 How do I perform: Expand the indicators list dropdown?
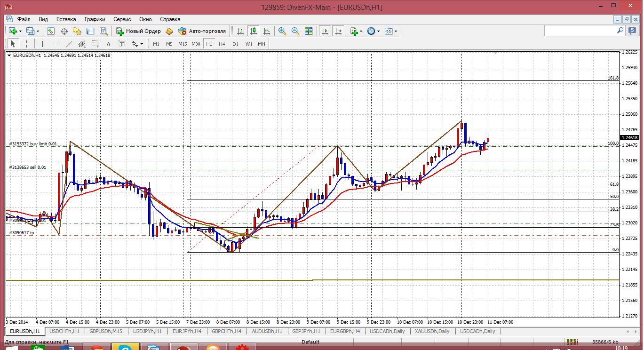point(361,31)
